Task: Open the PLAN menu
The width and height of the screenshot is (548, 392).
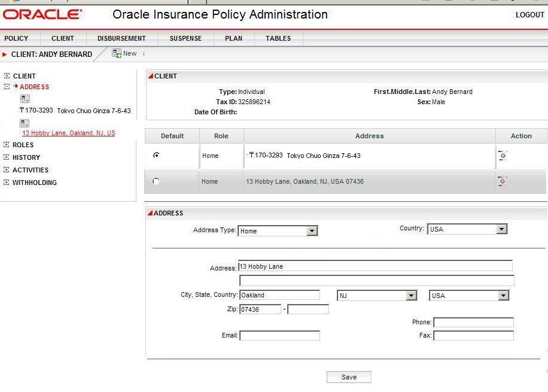Action: 233,38
